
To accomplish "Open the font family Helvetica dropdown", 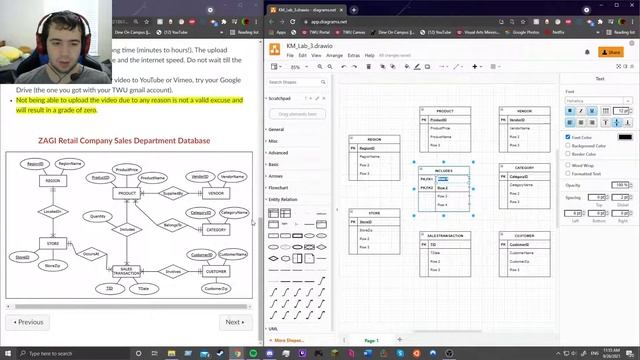I will (599, 100).
